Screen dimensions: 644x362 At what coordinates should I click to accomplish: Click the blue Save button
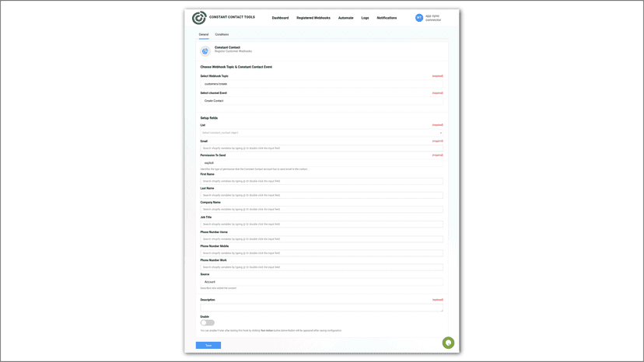(208, 345)
